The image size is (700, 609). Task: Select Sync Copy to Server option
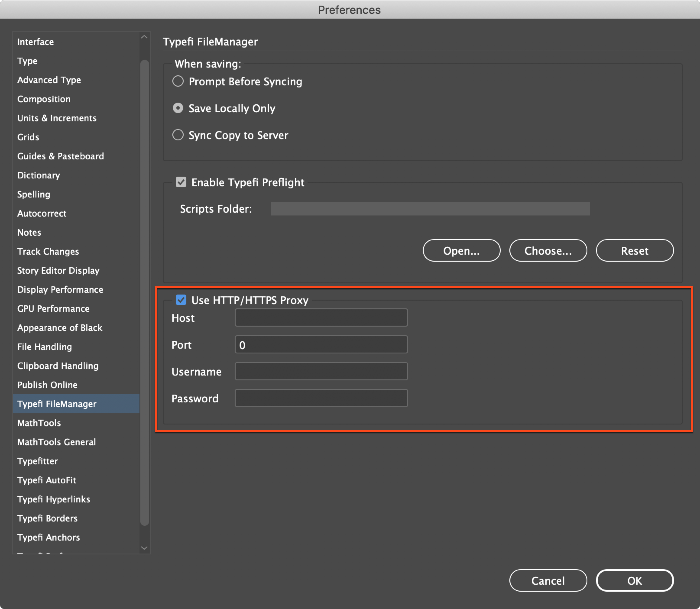[178, 135]
